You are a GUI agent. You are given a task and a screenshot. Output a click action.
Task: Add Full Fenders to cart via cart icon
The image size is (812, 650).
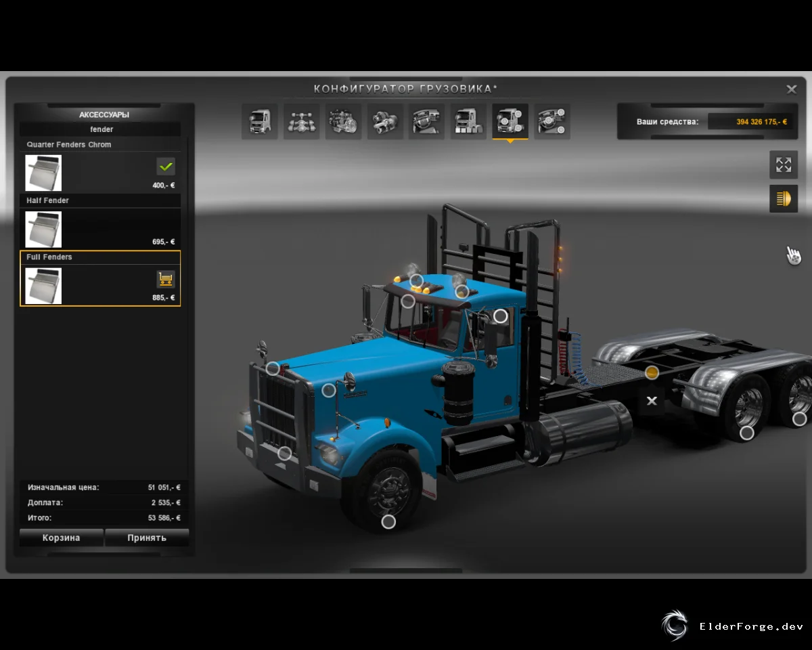point(166,279)
